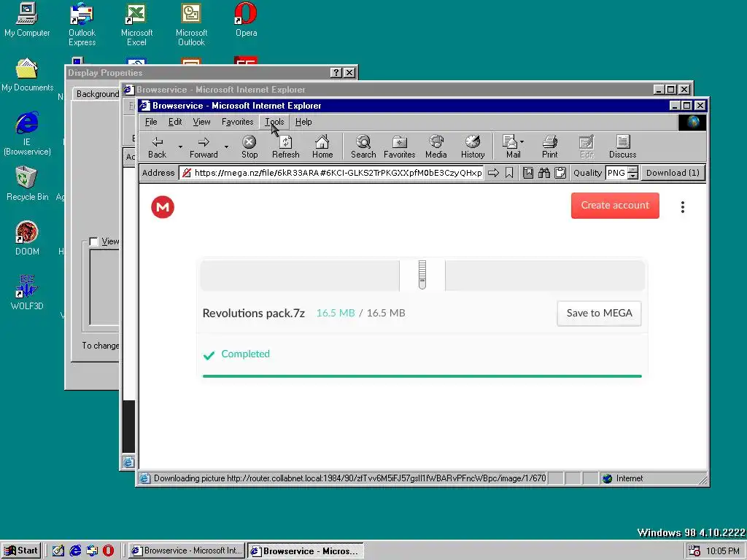747x560 pixels.
Task: Click the green download progress bar
Action: (x=422, y=376)
